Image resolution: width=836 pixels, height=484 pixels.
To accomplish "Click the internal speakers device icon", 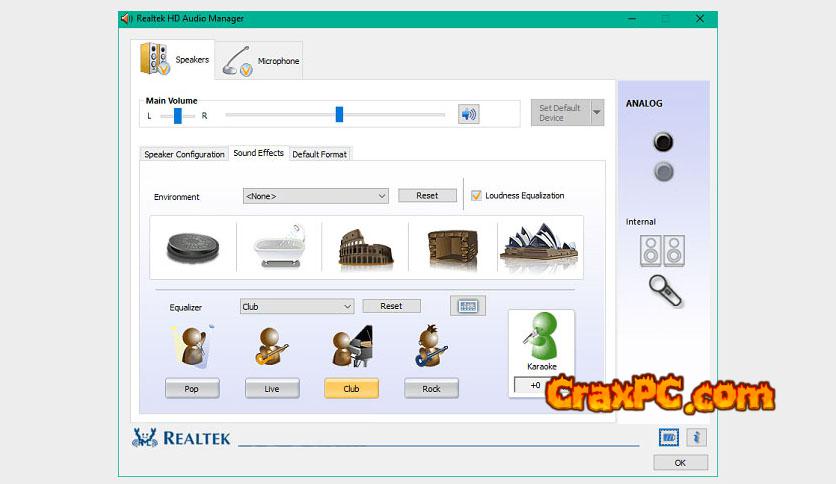I will click(662, 251).
